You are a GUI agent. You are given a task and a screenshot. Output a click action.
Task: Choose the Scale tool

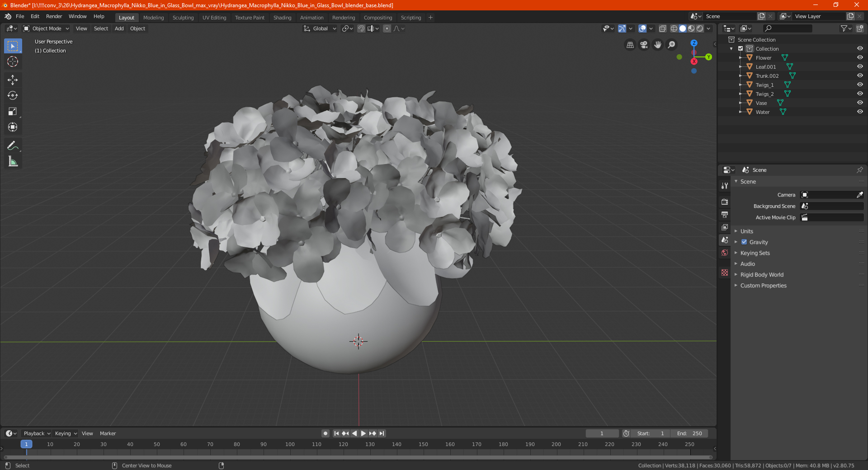point(13,111)
